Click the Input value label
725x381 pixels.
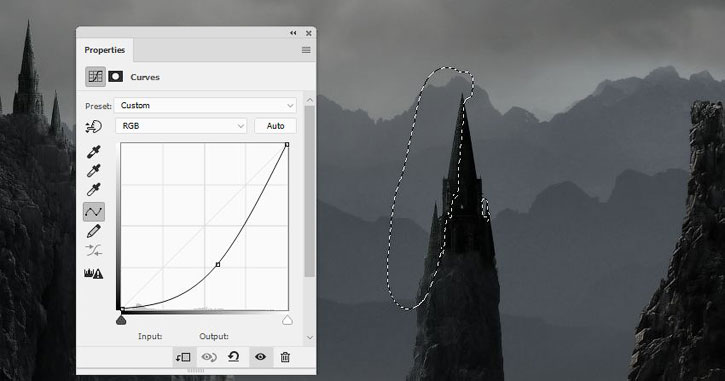(150, 336)
